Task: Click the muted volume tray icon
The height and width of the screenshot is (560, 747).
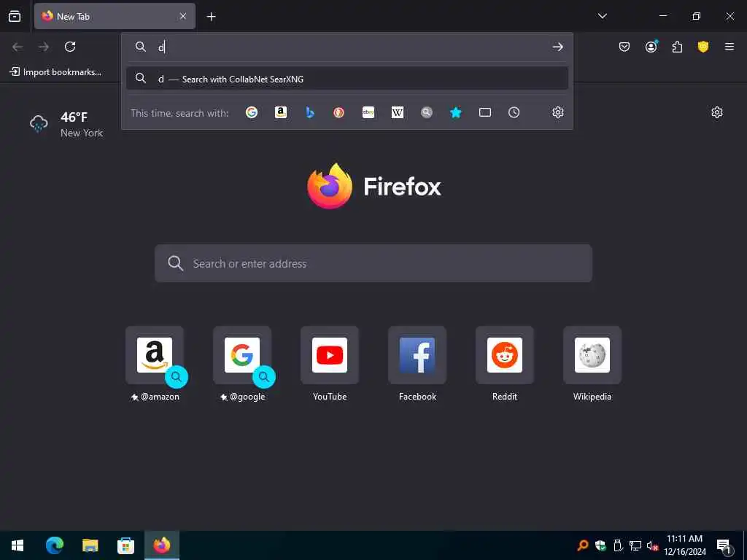Action: click(652, 545)
